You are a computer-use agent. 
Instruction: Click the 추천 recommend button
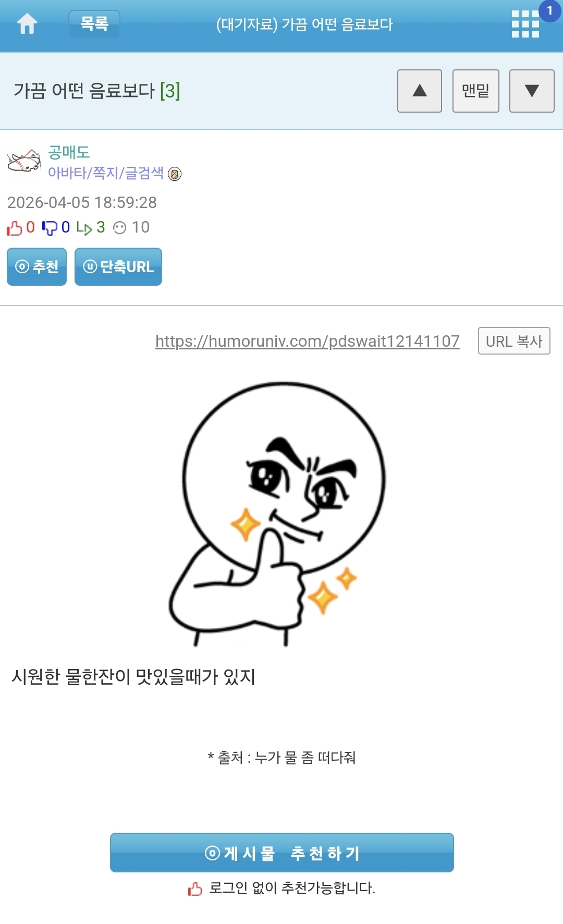(36, 266)
